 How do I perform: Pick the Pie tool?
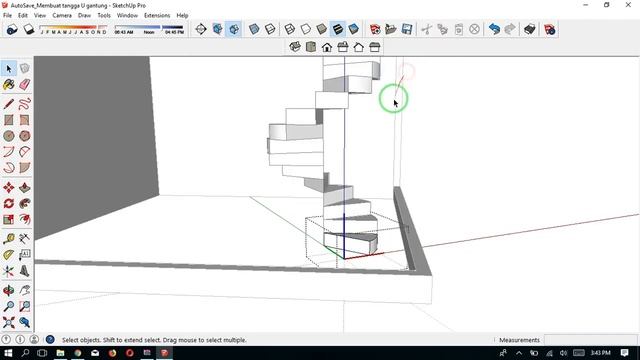[x=24, y=168]
